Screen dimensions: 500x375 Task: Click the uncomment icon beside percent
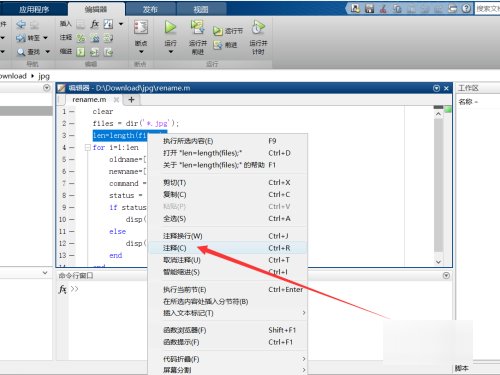click(x=95, y=38)
